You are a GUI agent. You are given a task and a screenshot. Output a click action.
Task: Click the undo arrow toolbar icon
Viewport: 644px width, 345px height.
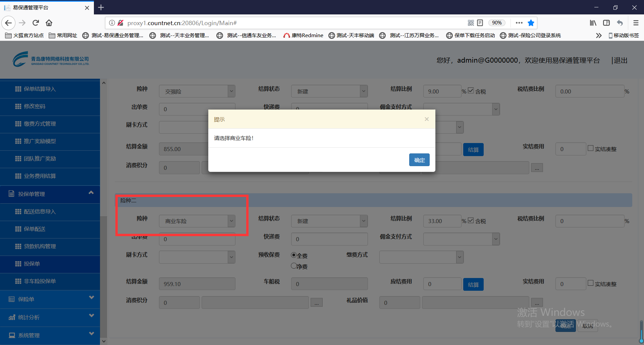(x=620, y=23)
